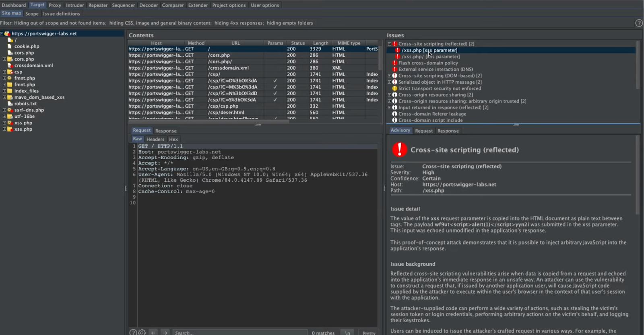Open the filter help question mark icon
Image resolution: width=644 pixels, height=335 pixels.
pos(639,23)
